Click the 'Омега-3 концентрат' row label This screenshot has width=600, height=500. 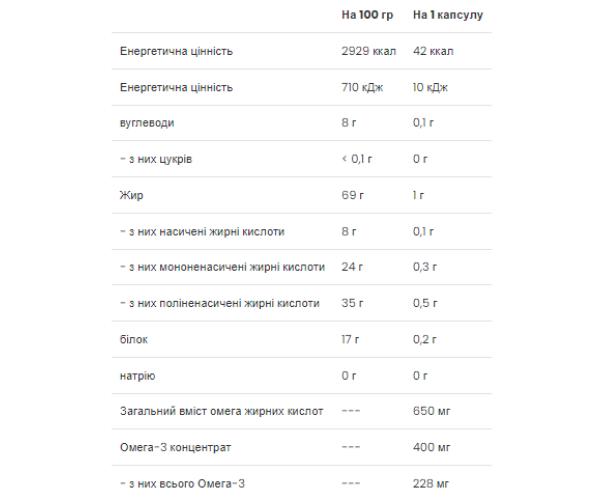coord(175,448)
